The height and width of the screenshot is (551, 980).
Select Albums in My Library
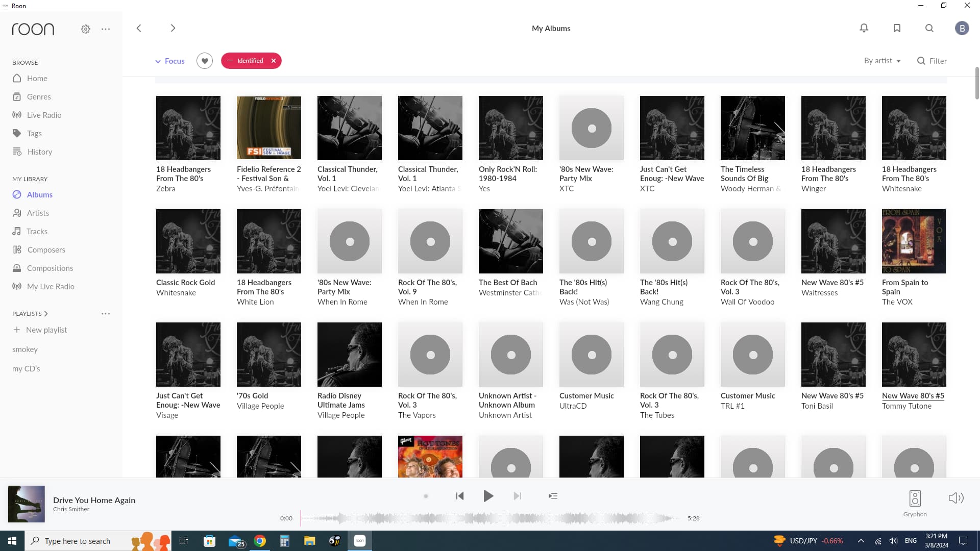coord(33,194)
